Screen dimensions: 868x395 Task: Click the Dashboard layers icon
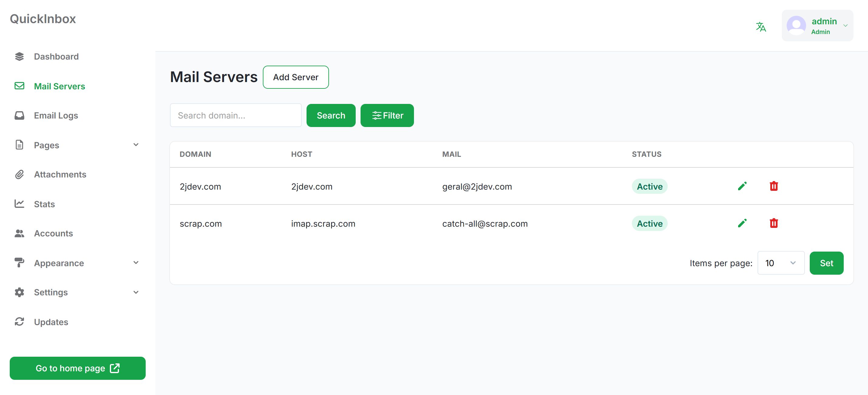(19, 56)
